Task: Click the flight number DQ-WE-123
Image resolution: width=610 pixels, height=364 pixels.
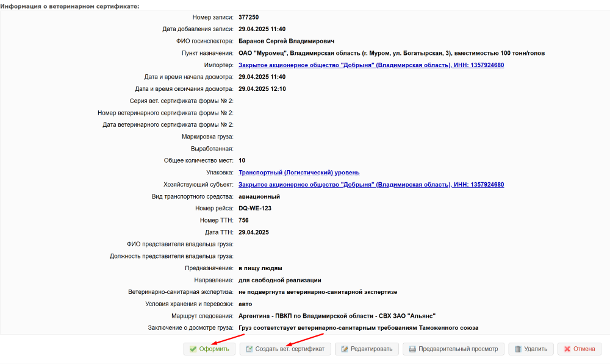Action: (x=255, y=209)
